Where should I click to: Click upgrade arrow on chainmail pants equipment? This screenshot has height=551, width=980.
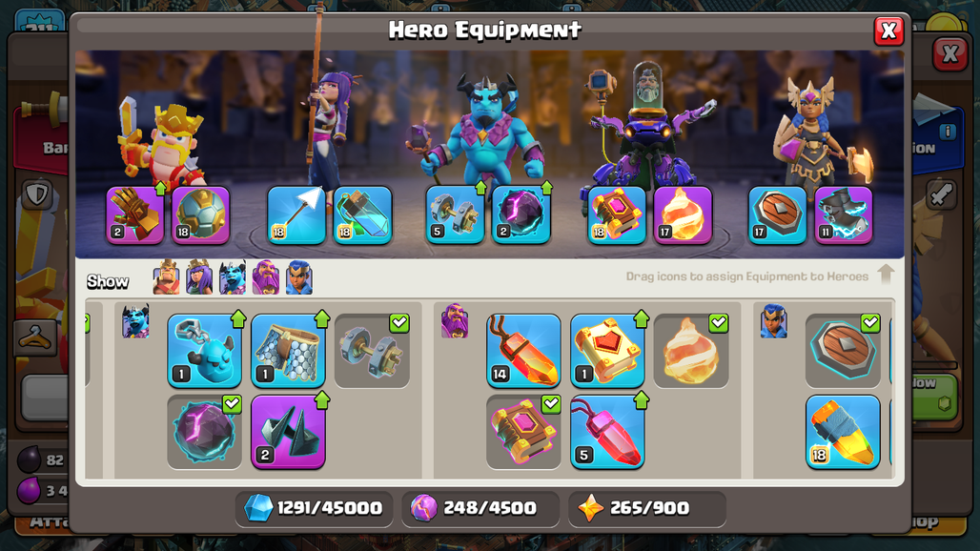click(x=322, y=319)
